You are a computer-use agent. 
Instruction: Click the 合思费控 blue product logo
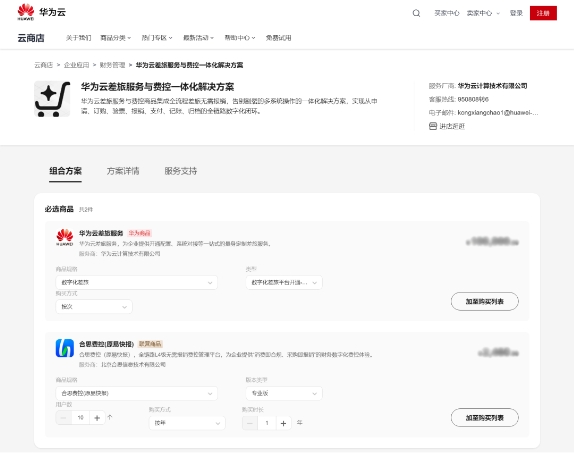click(65, 348)
